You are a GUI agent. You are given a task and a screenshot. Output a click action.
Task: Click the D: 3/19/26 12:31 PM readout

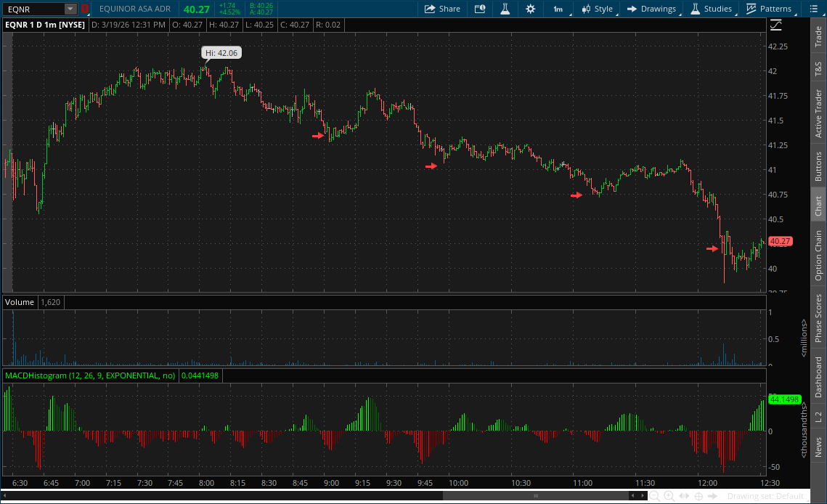point(129,25)
